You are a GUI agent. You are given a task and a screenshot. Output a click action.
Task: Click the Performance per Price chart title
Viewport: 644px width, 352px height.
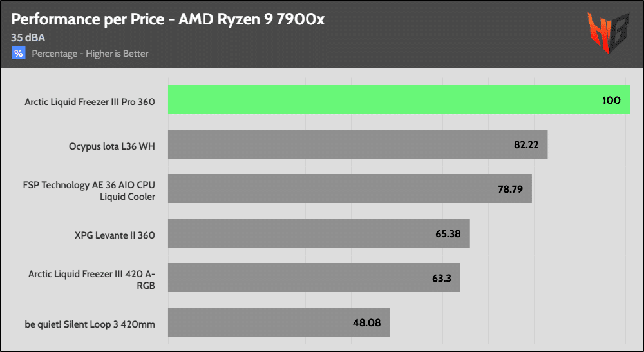[x=167, y=19]
